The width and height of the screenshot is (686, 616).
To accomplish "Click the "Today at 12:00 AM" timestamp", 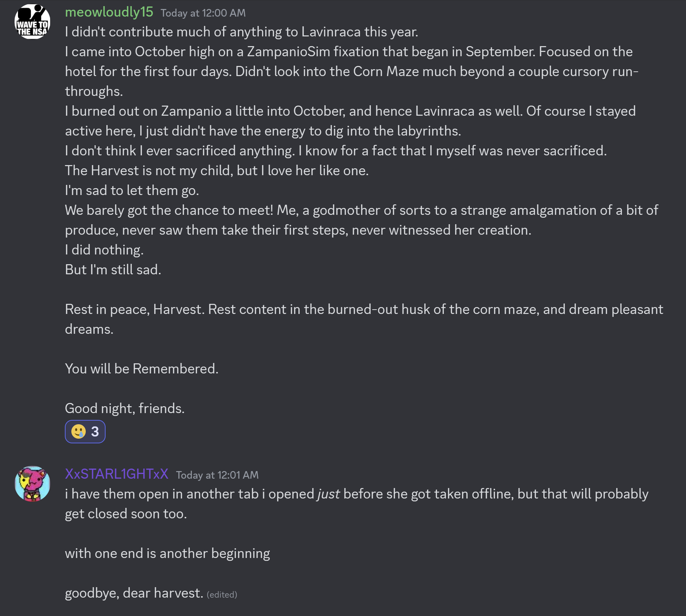I will tap(203, 13).
